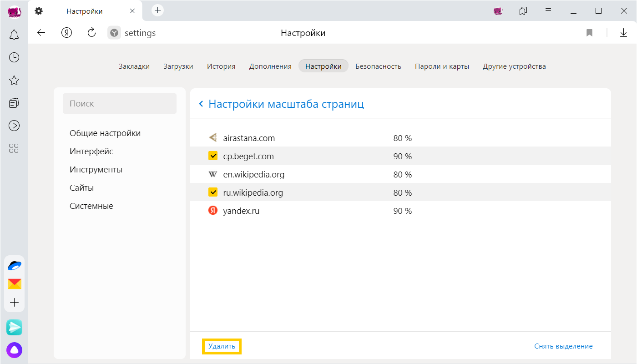Click Снять выделение link
Viewport: 637px width, 364px height.
pos(563,346)
